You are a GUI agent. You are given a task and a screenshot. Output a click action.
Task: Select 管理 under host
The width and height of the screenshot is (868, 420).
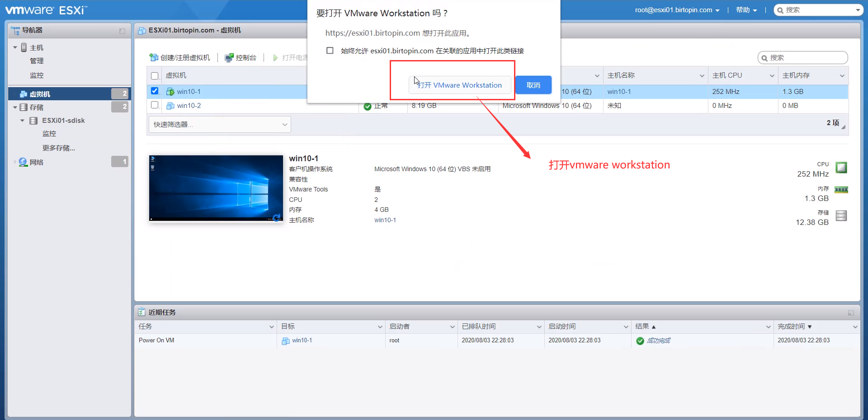[37, 61]
